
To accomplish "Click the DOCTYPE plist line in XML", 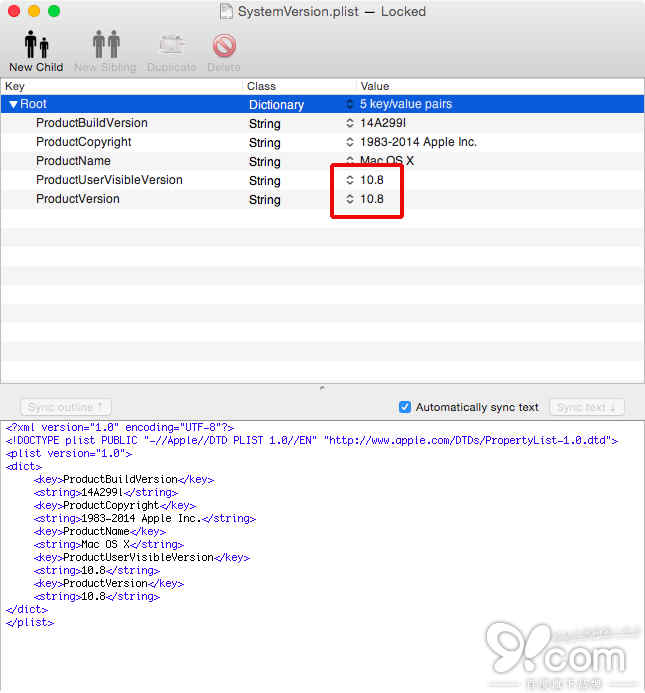I will 312,441.
